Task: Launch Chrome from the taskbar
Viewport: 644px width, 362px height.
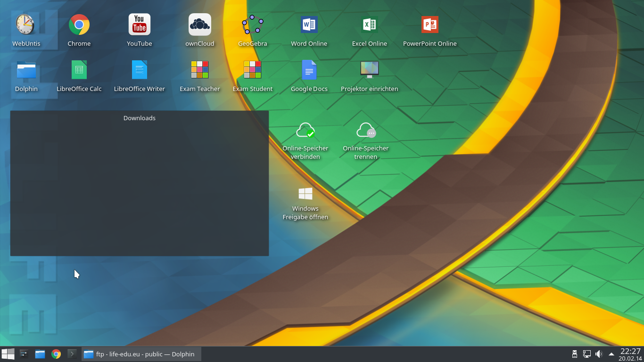Action: [x=56, y=354]
